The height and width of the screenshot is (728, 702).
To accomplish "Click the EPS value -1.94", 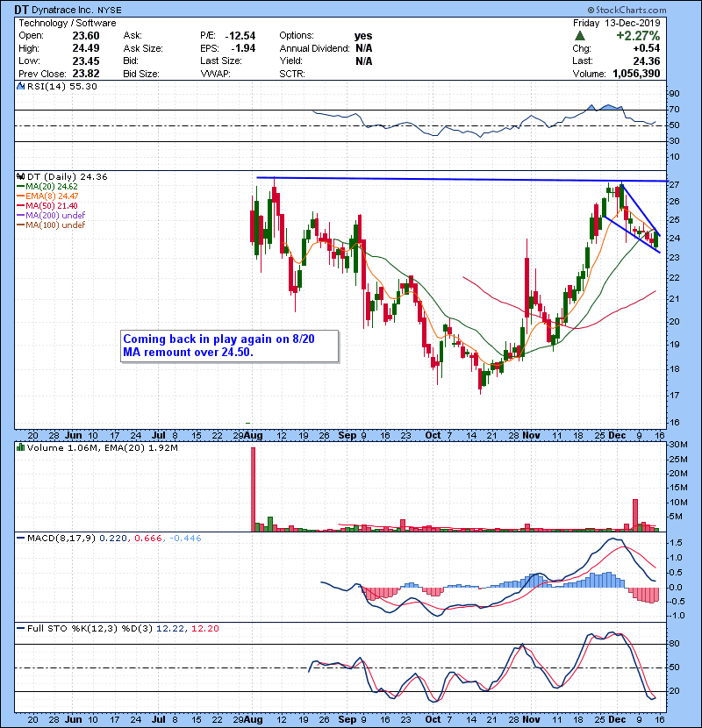I will click(x=243, y=48).
